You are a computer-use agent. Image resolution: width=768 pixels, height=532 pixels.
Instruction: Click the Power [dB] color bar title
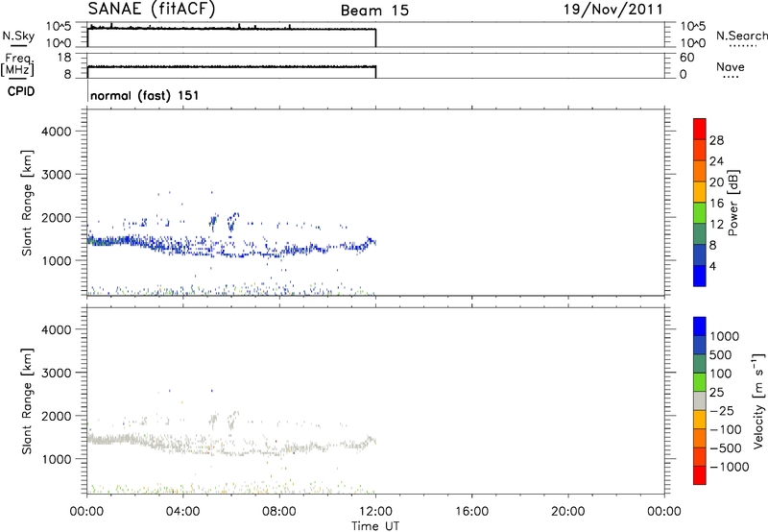732,203
